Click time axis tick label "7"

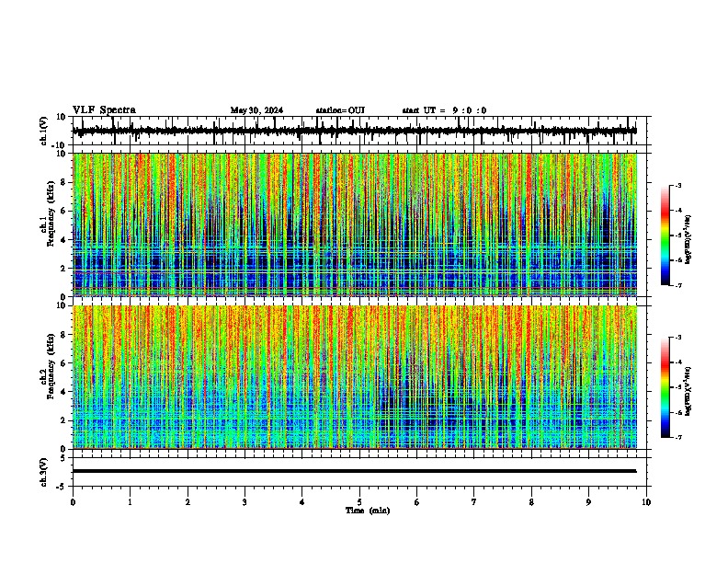point(474,502)
